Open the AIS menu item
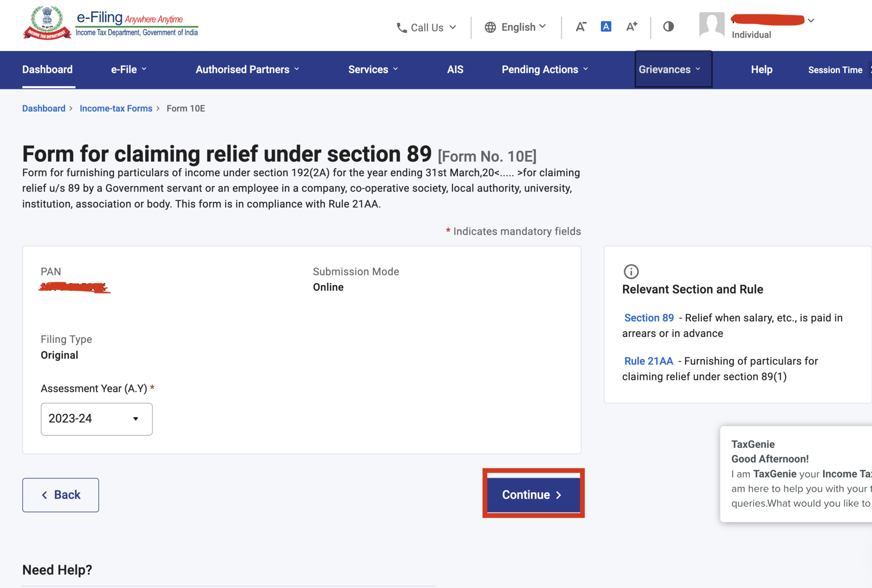 455,69
